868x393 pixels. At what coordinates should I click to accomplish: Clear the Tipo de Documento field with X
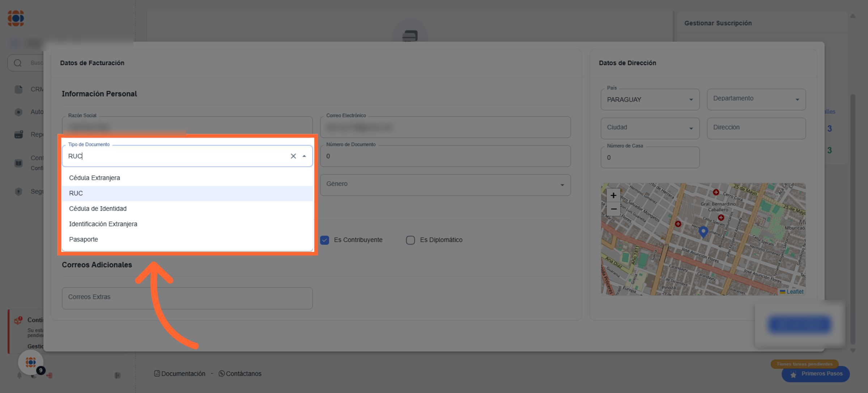coord(293,156)
